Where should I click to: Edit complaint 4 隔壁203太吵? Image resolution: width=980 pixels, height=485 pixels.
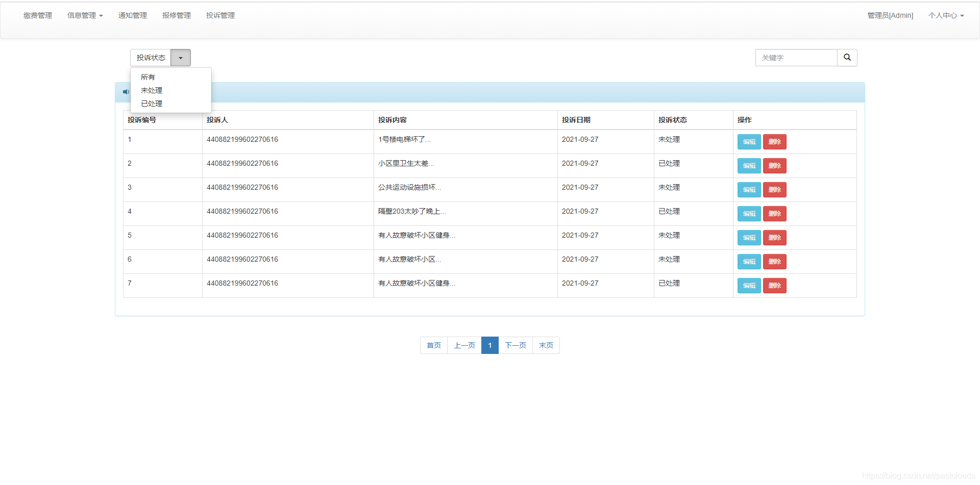click(x=749, y=214)
